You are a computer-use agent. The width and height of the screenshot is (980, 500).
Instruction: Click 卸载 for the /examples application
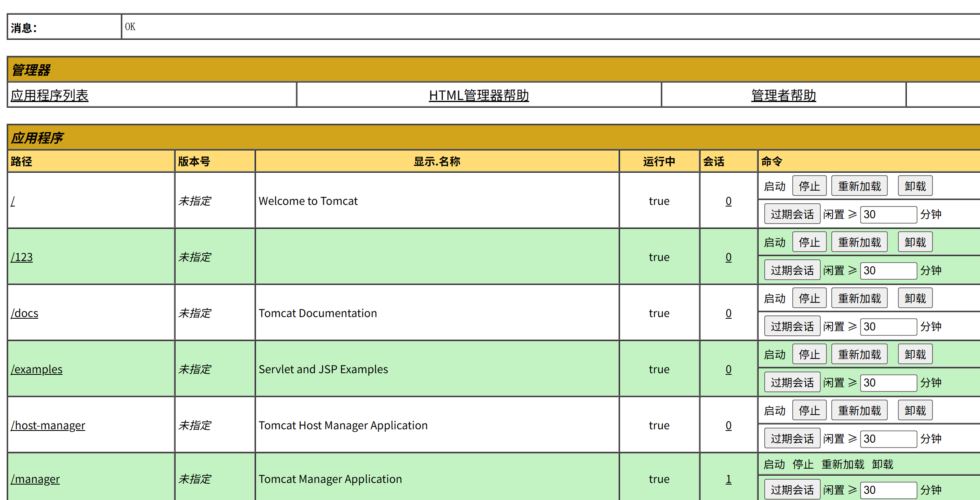pos(915,354)
